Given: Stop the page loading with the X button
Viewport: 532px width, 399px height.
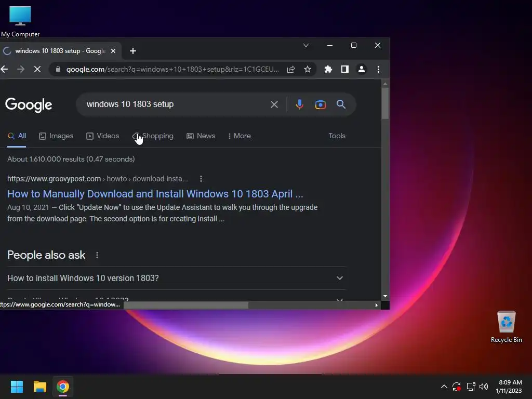Looking at the screenshot, I should 37,69.
